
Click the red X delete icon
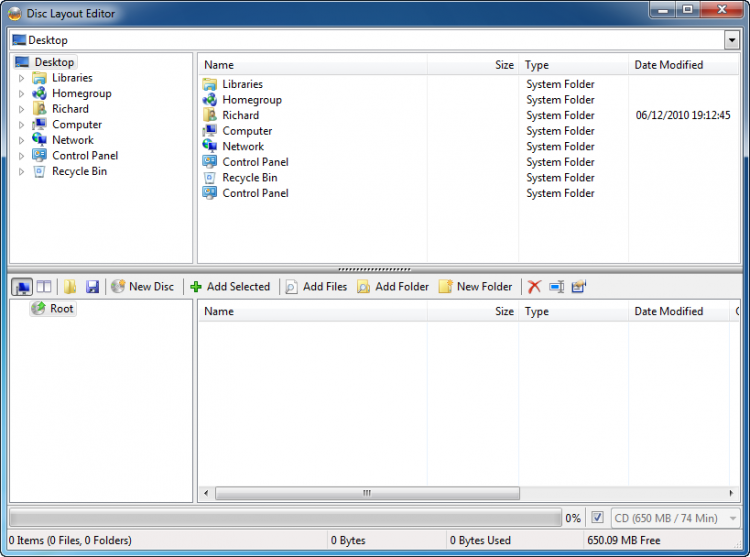click(534, 287)
